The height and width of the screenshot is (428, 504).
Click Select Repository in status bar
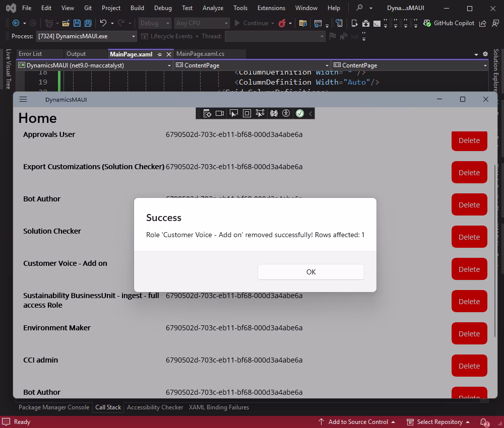pos(438,422)
